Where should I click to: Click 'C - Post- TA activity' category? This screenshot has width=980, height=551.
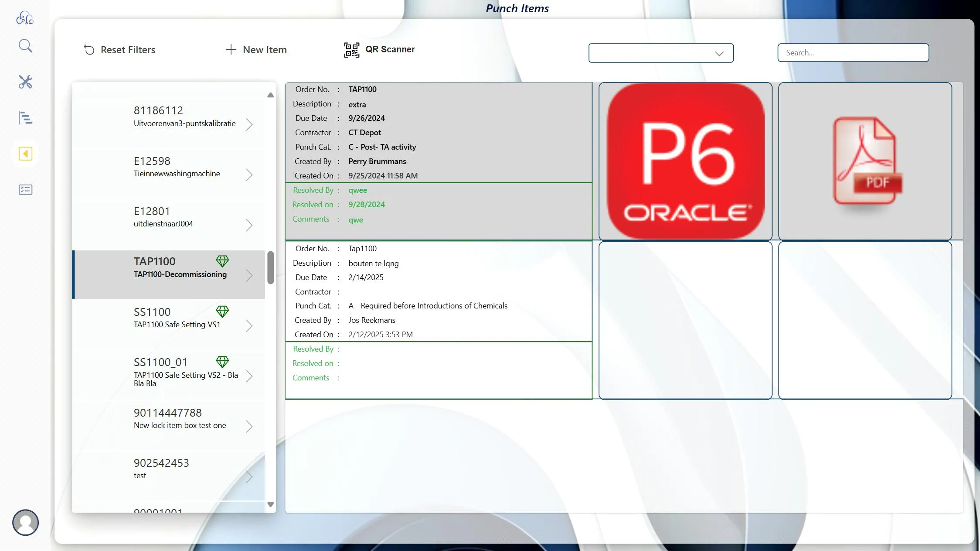click(x=382, y=147)
